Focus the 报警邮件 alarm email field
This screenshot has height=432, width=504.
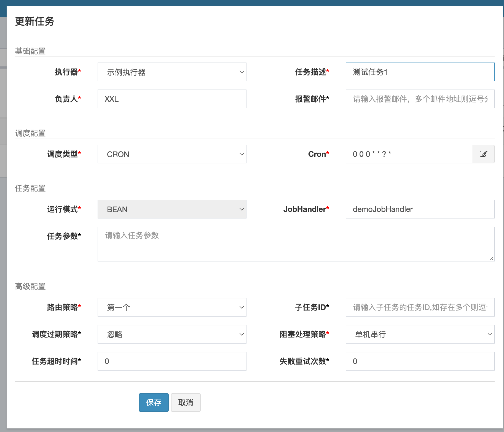tap(420, 99)
